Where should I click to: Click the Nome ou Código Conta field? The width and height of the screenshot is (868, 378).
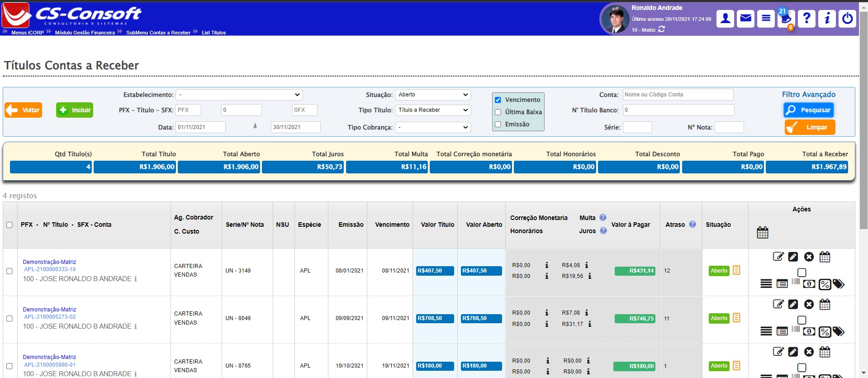(x=678, y=95)
